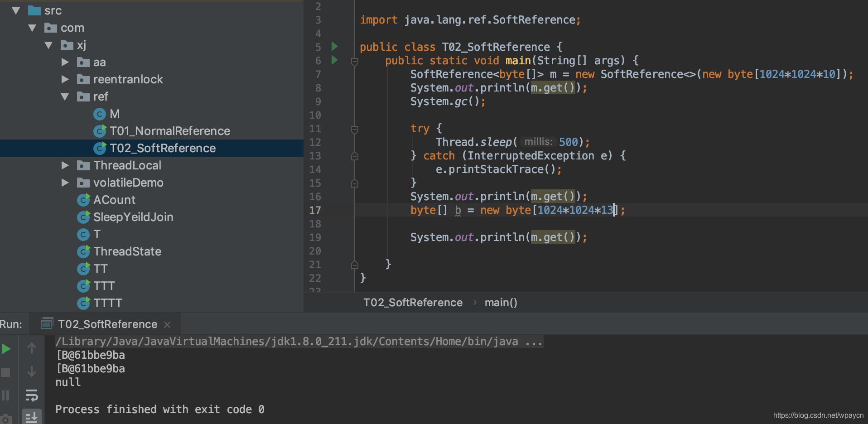Click the T01_NormalReference class icon
868x424 pixels.
pos(100,131)
